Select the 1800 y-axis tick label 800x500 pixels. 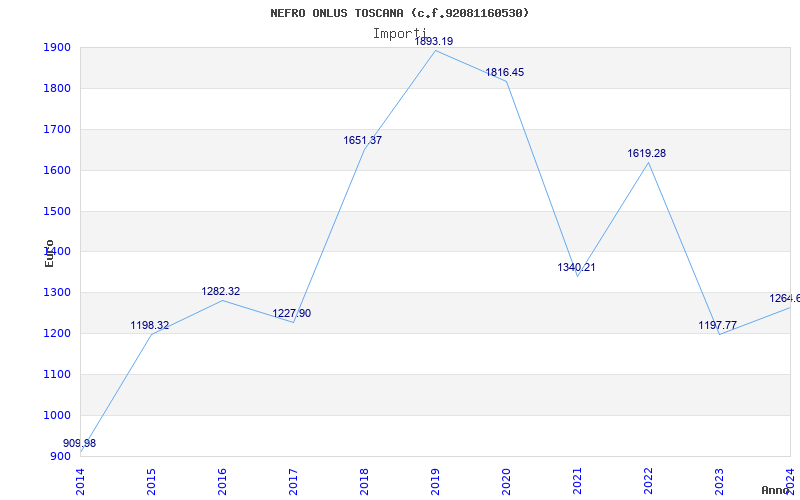tap(57, 89)
